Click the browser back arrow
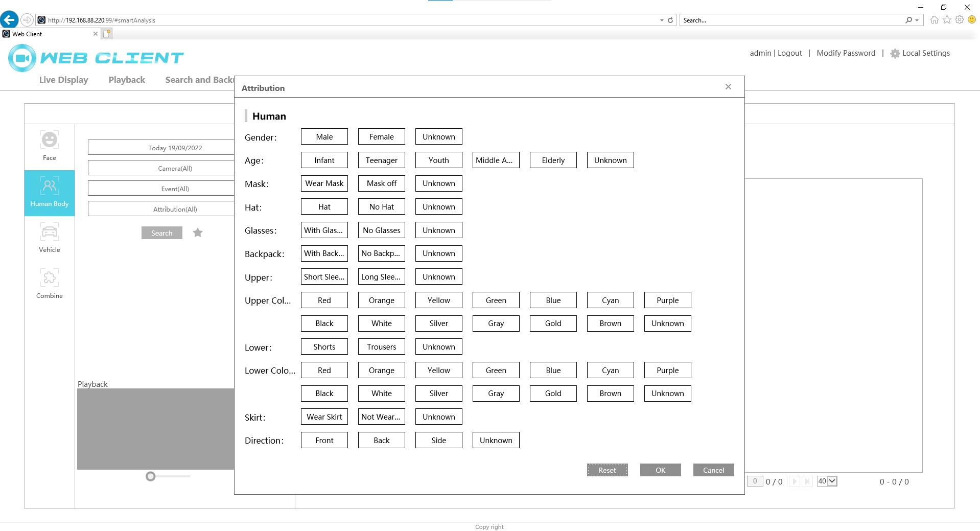 9,20
